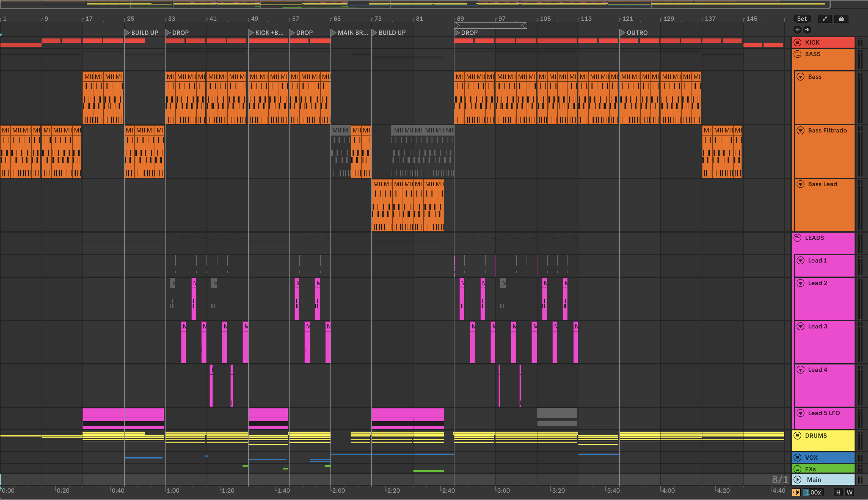Select the green FXs clip near bar 81
The height and width of the screenshot is (500, 868).
click(428, 471)
